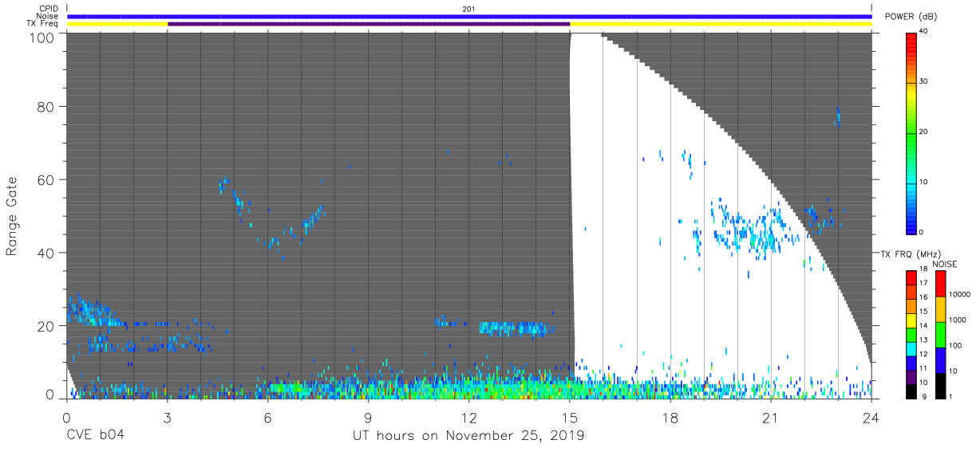Click the 10000 tick on noise scale
Image resolution: width=980 pixels, height=452 pixels.
pos(958,295)
